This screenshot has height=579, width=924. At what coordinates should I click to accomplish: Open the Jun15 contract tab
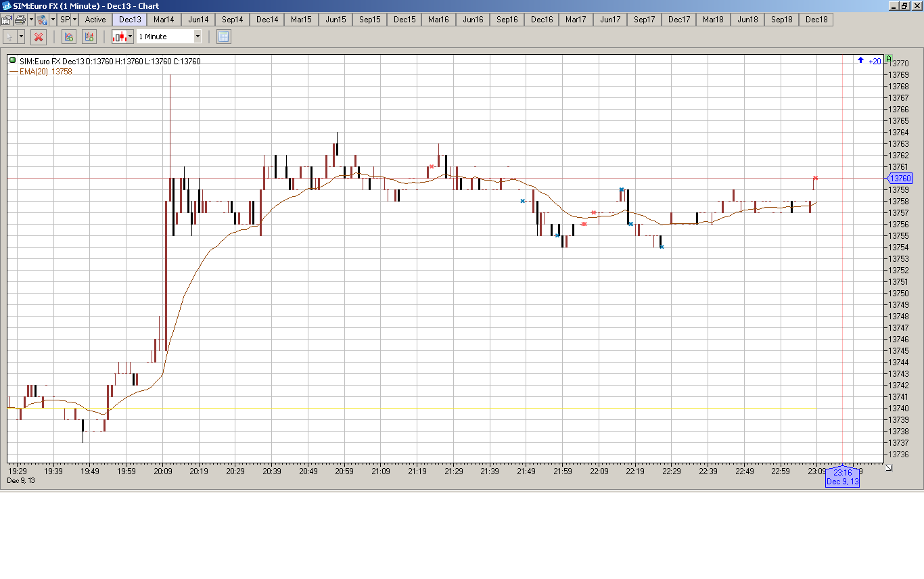coord(336,20)
